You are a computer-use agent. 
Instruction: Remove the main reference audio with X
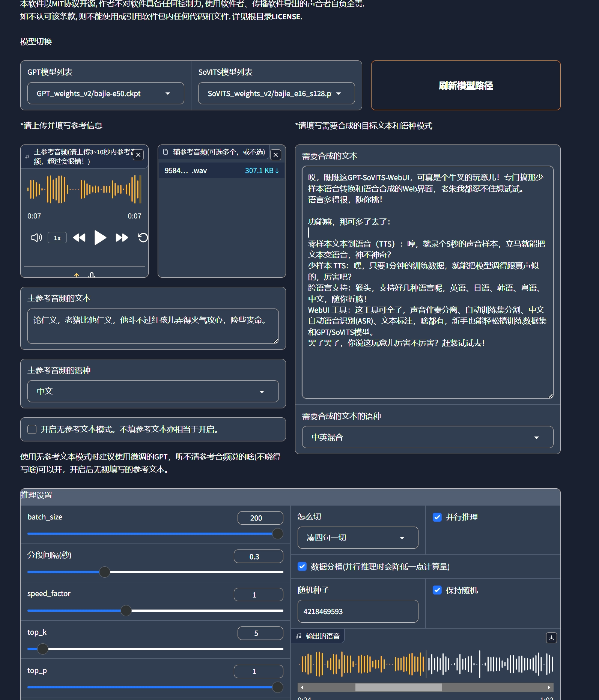pyautogui.click(x=138, y=155)
